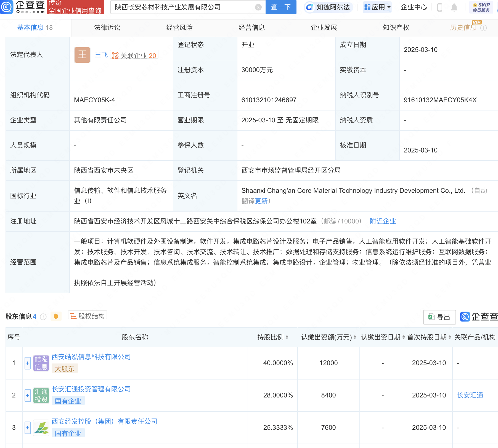Switch to the 知识产权 tab
Image resolution: width=498 pixels, height=448 pixels.
click(396, 28)
